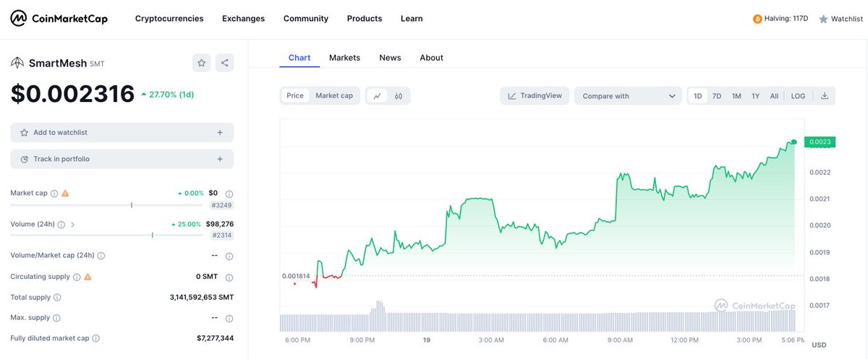
Task: Open Learn menu
Action: point(412,19)
